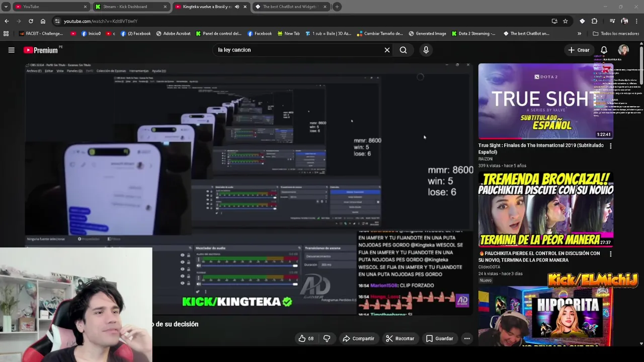Open the YouTube account avatar menu
Image resolution: width=644 pixels, height=362 pixels.
click(x=623, y=50)
